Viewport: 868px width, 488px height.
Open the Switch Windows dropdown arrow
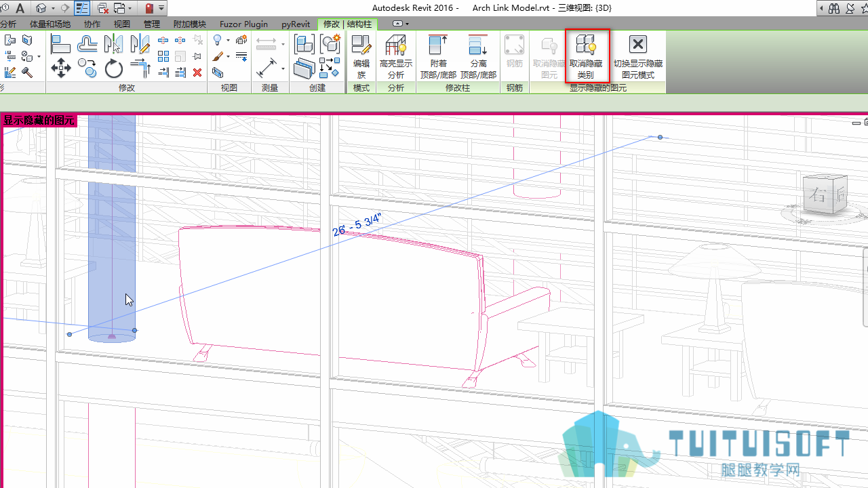(x=129, y=9)
